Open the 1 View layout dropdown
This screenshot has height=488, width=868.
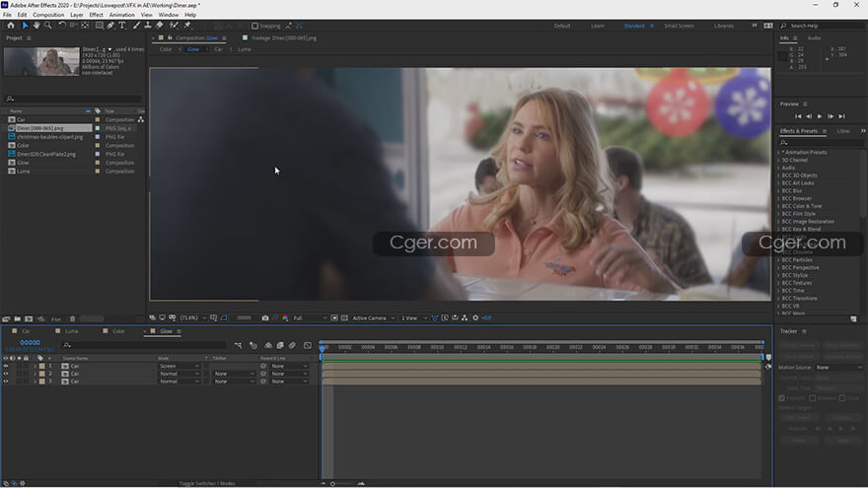[x=414, y=318]
